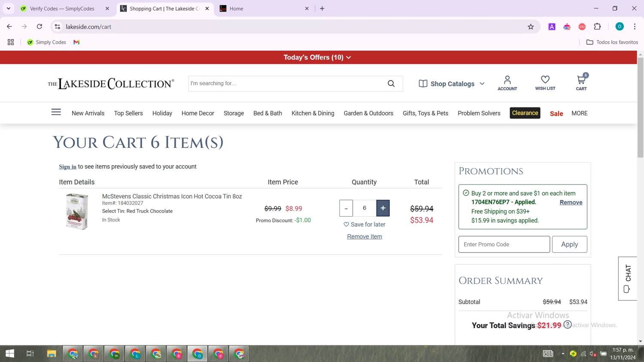Image resolution: width=644 pixels, height=362 pixels.
Task: Apply the promo code
Action: (569, 244)
